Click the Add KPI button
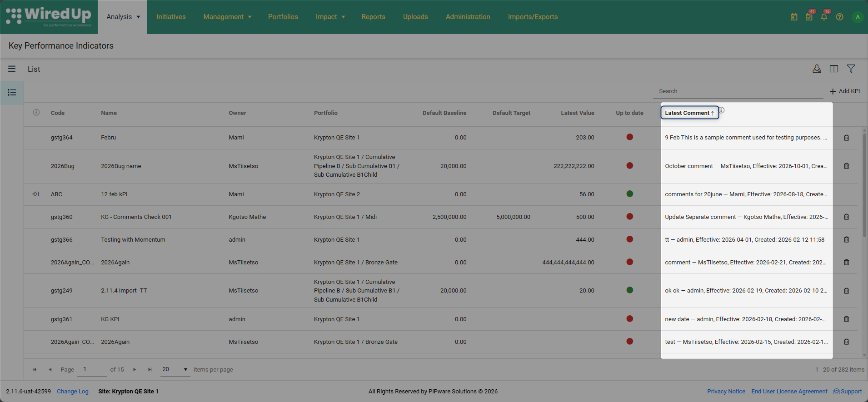 pyautogui.click(x=845, y=91)
